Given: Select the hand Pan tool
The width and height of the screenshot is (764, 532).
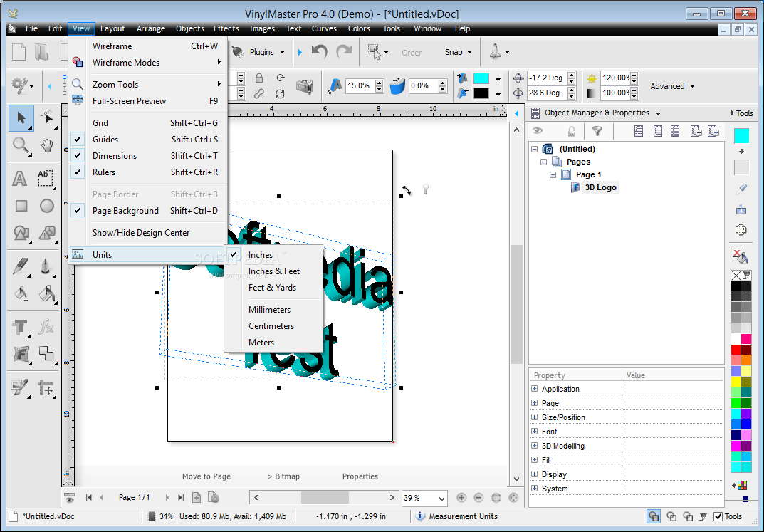Looking at the screenshot, I should (x=47, y=145).
